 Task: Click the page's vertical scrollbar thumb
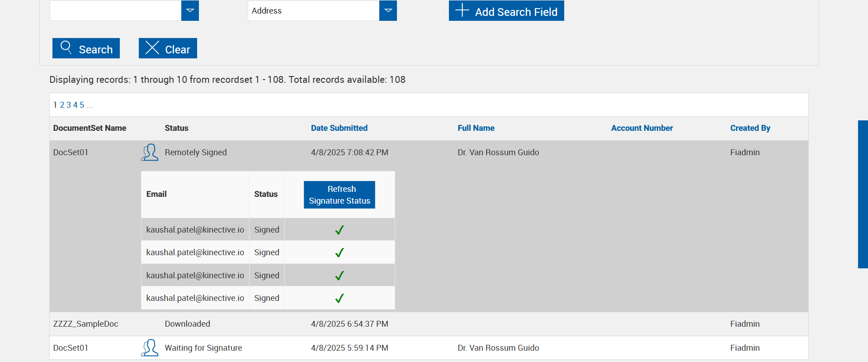tap(863, 195)
